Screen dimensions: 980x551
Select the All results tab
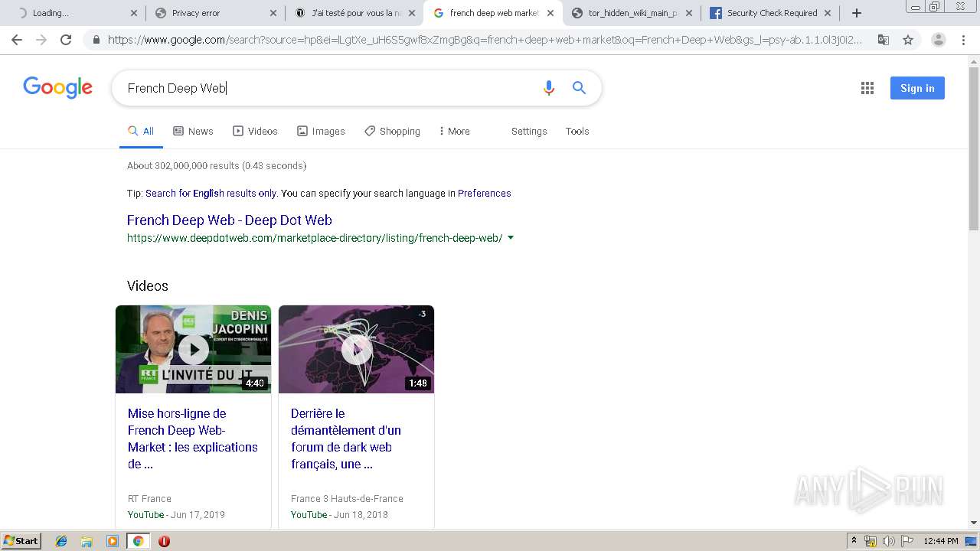(141, 132)
